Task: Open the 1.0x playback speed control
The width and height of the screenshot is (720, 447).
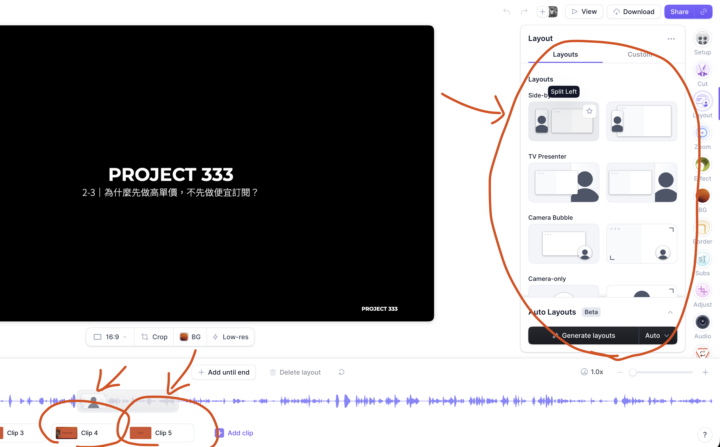Action: tap(592, 372)
